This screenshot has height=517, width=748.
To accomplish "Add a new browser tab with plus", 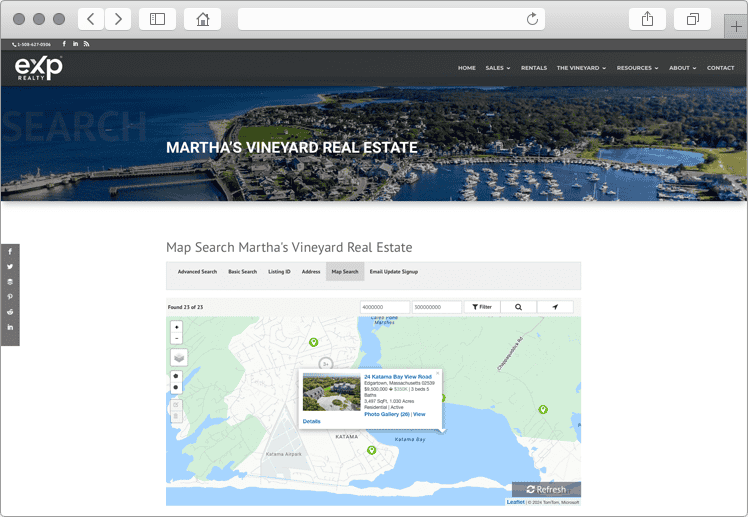I will point(736,27).
